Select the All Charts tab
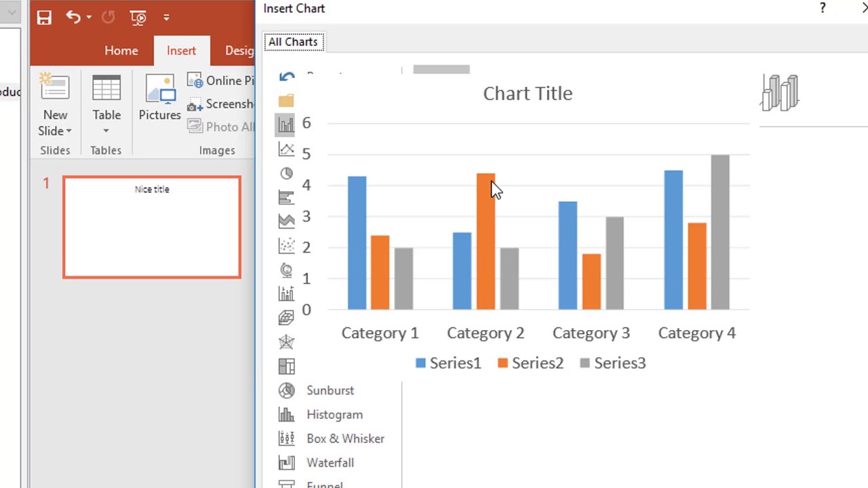The width and height of the screenshot is (868, 488). click(x=293, y=42)
